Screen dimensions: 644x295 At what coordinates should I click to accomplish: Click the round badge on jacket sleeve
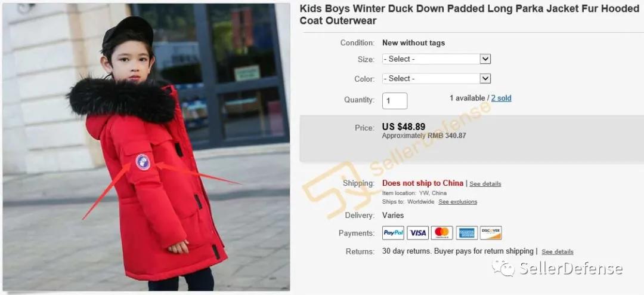[143, 162]
